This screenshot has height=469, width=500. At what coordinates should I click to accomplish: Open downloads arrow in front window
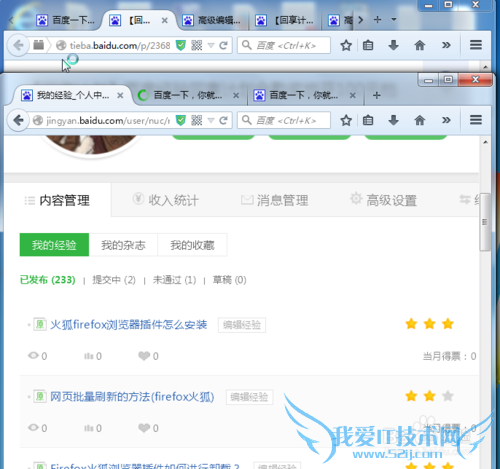393,120
